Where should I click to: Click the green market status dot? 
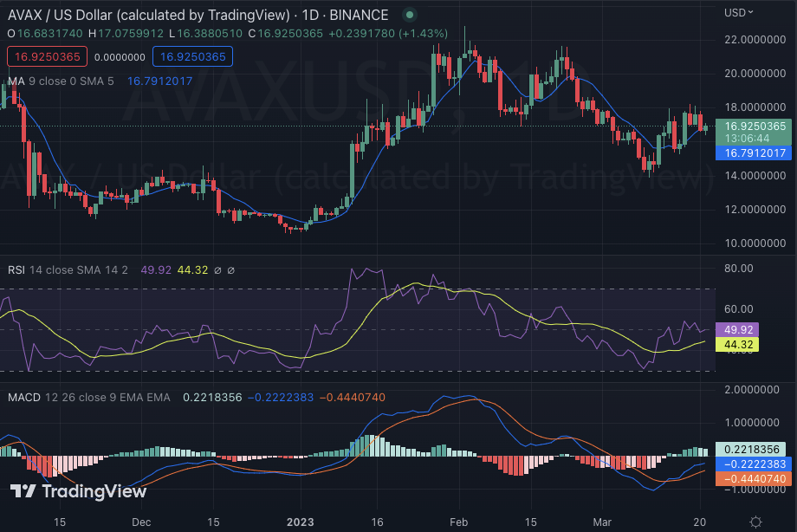[409, 15]
